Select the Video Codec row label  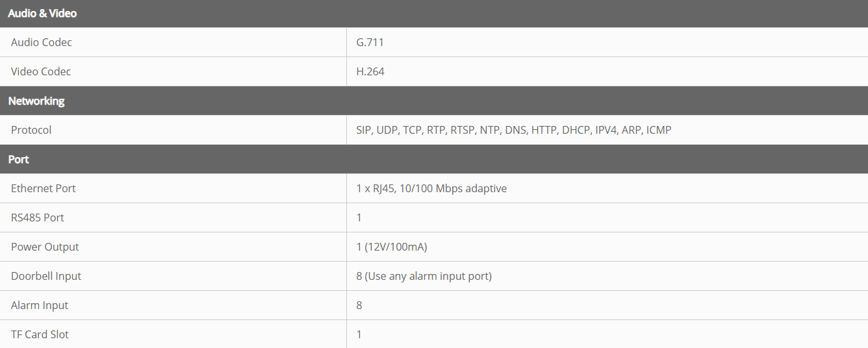tap(41, 71)
